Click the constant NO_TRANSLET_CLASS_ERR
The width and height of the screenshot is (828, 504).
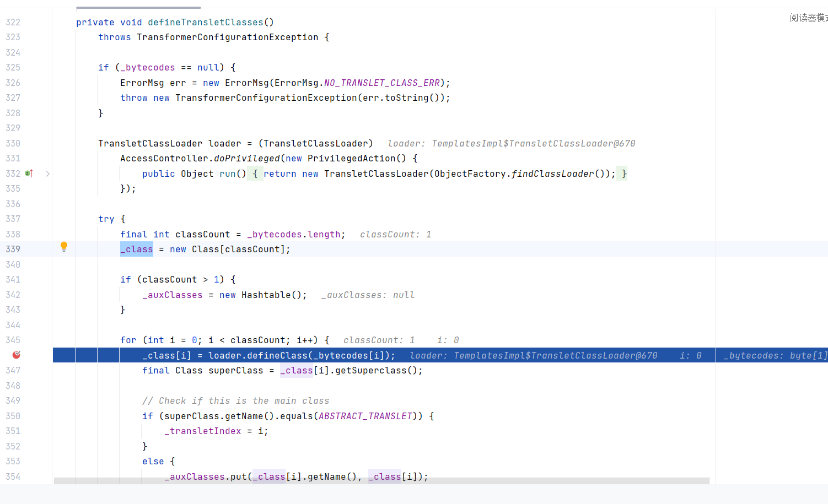[x=382, y=83]
